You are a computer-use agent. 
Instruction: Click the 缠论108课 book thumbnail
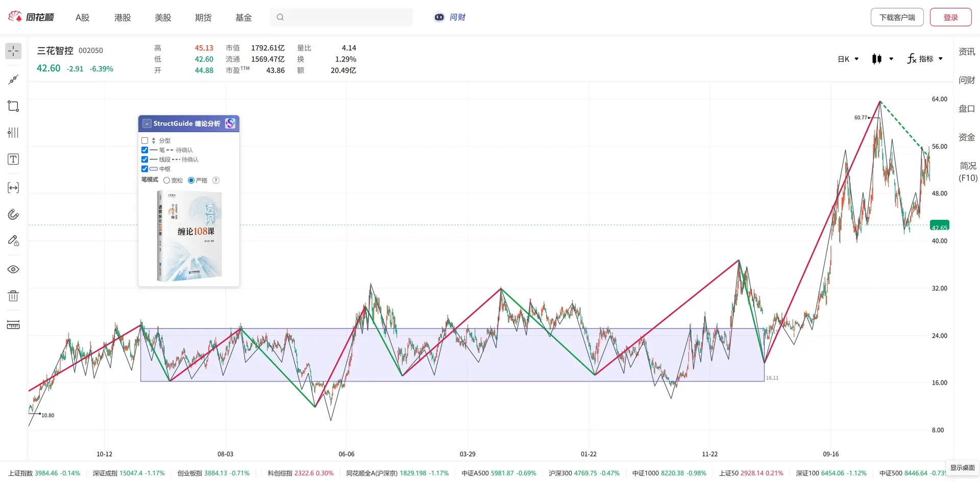(189, 236)
